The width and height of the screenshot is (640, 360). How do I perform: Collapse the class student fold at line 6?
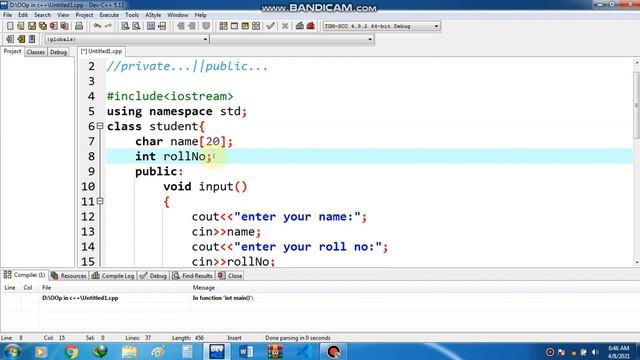coord(100,126)
